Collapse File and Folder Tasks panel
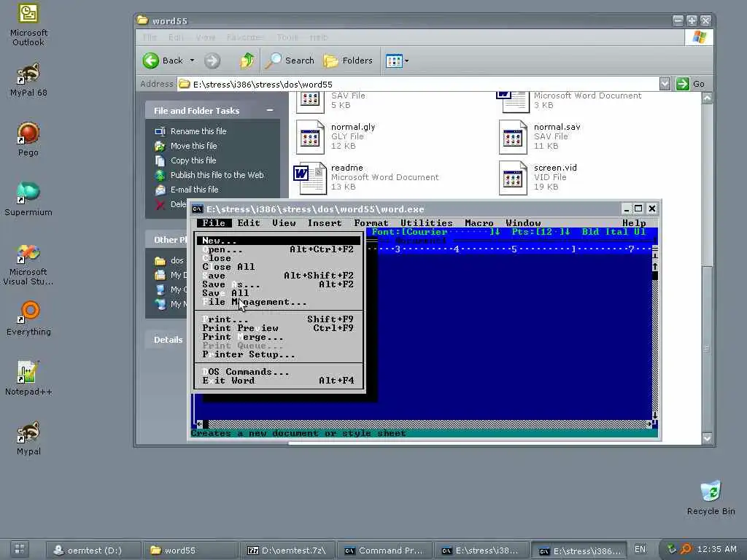This screenshot has width=747, height=560. 270,110
